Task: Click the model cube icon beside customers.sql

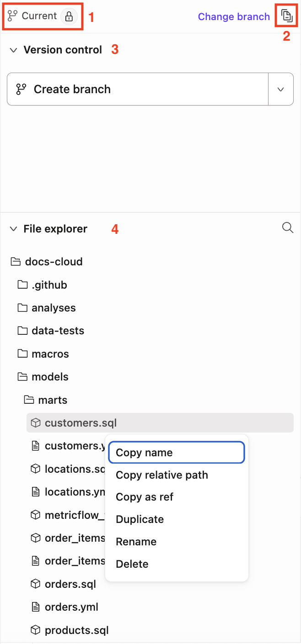Action: (x=35, y=422)
